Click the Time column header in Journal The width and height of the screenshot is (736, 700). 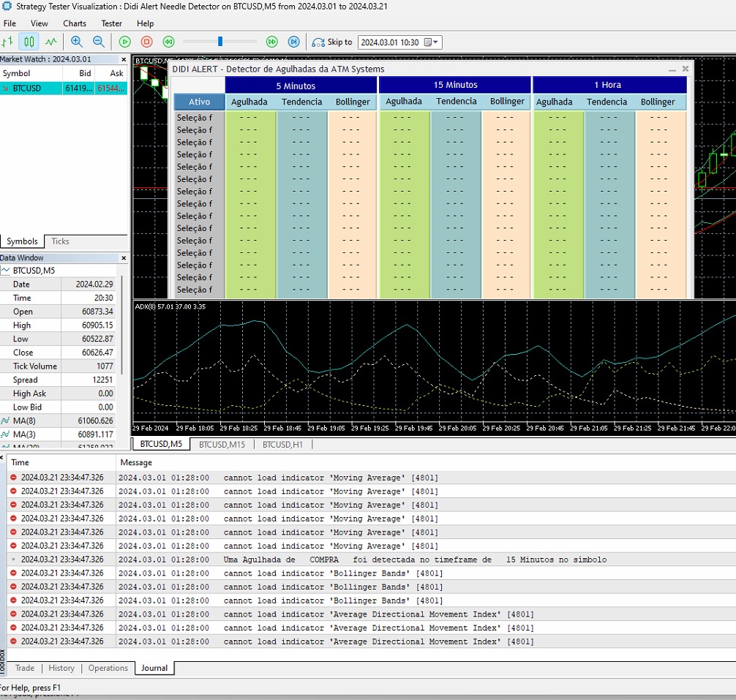click(61, 462)
